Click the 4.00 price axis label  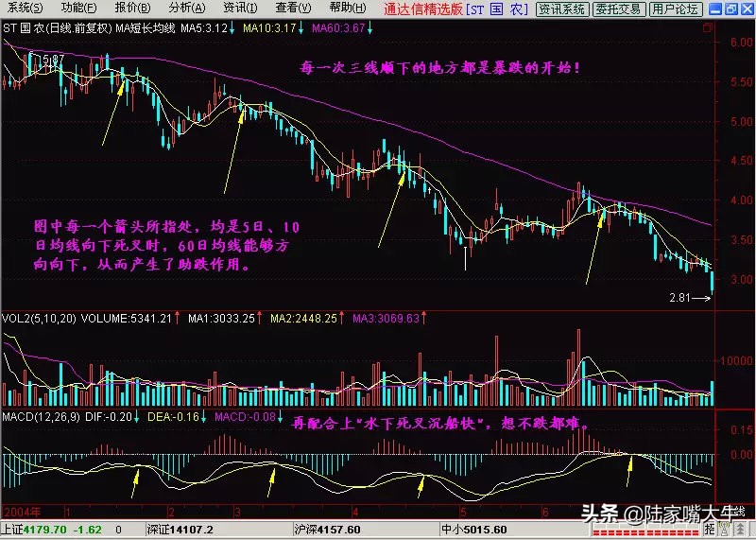[x=741, y=200]
